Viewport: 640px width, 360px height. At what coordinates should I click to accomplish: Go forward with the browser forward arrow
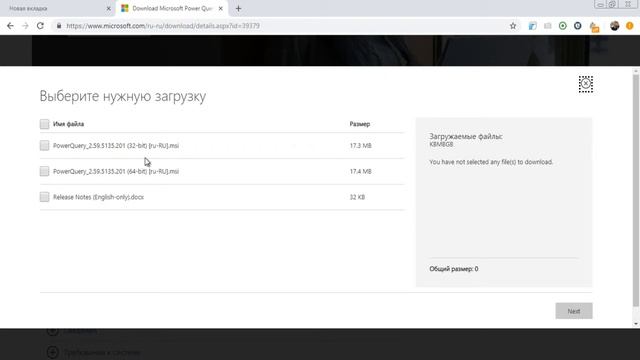[x=25, y=26]
